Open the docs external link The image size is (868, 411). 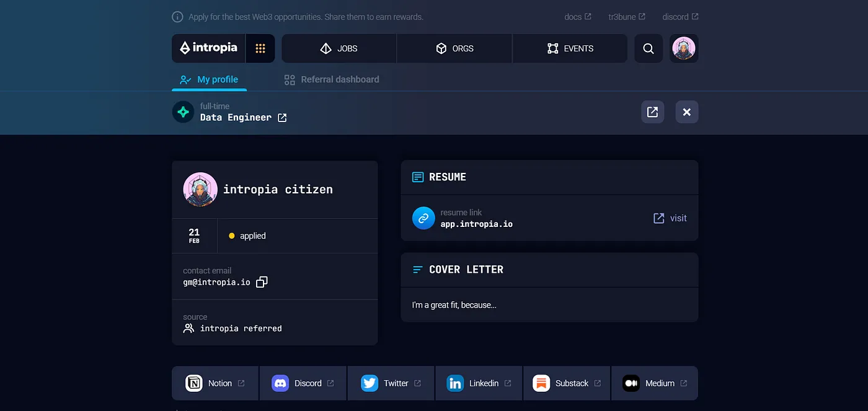click(578, 17)
